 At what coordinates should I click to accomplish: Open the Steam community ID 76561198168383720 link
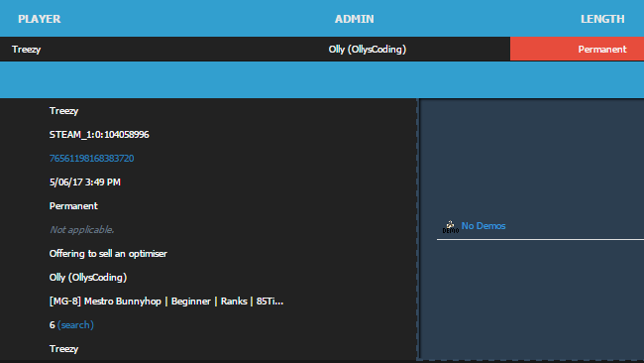point(91,159)
